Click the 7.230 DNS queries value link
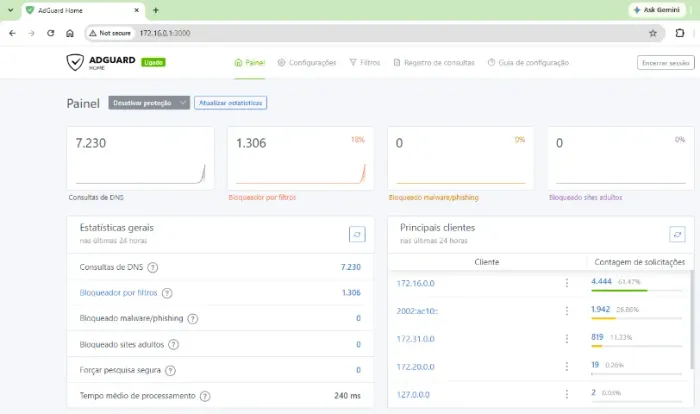This screenshot has height=414, width=700. click(x=350, y=267)
